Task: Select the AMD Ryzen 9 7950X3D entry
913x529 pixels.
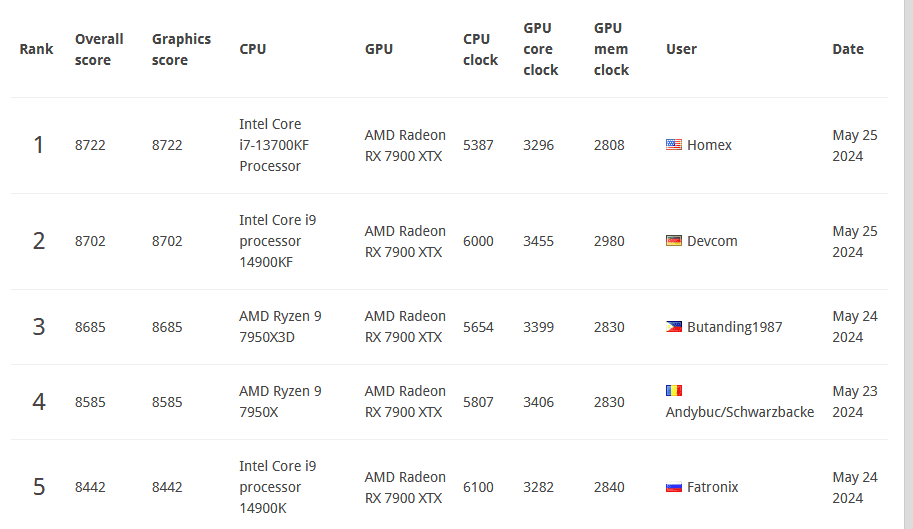Action: click(x=280, y=326)
